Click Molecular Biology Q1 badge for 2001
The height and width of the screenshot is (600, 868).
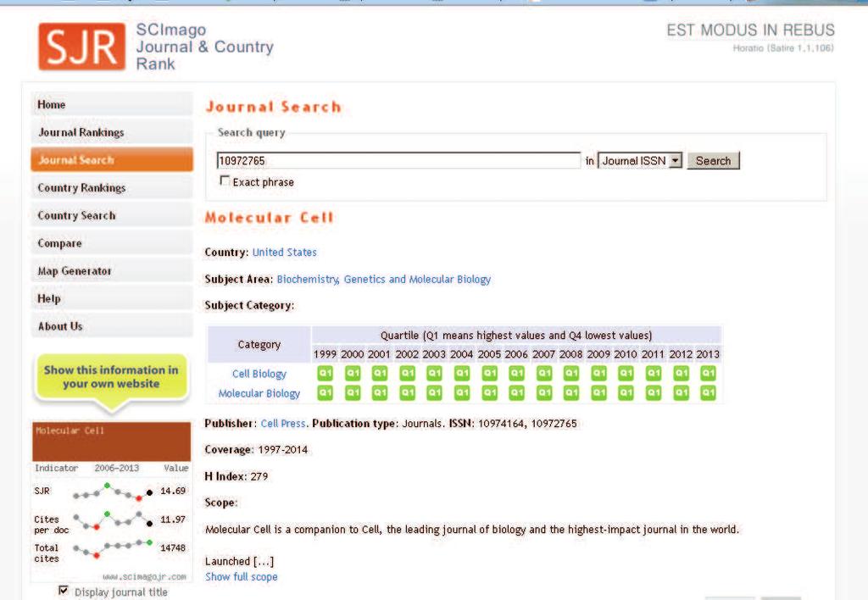click(x=380, y=392)
